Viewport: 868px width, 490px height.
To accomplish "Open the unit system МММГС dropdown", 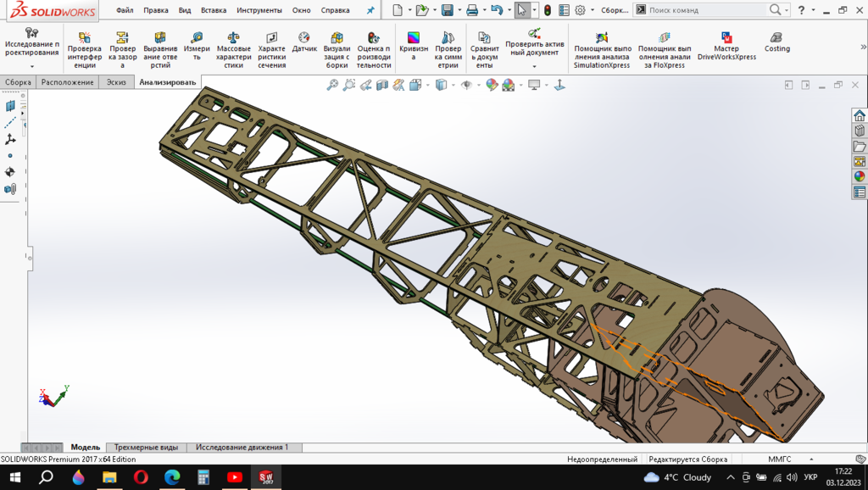I will (x=779, y=459).
